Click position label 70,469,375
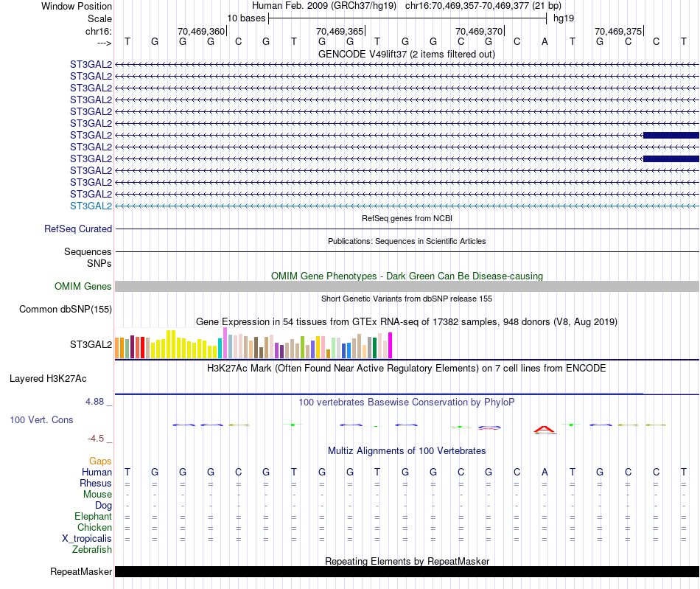This screenshot has height=589, width=700. (618, 31)
